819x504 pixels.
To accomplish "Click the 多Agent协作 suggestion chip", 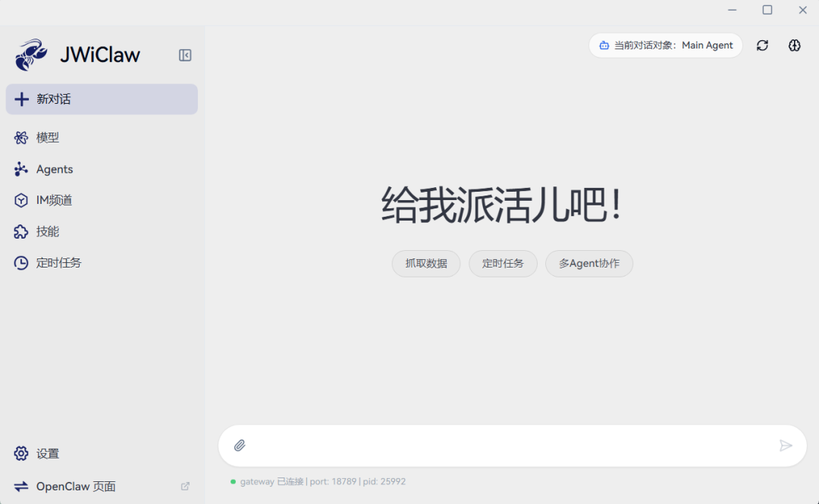I will click(x=589, y=264).
